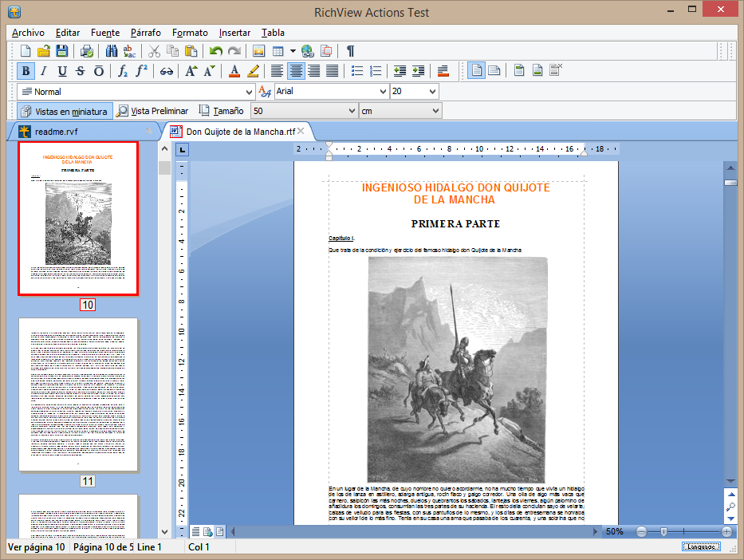Toggle Italic formatting
This screenshot has height=560, width=744.
44,71
